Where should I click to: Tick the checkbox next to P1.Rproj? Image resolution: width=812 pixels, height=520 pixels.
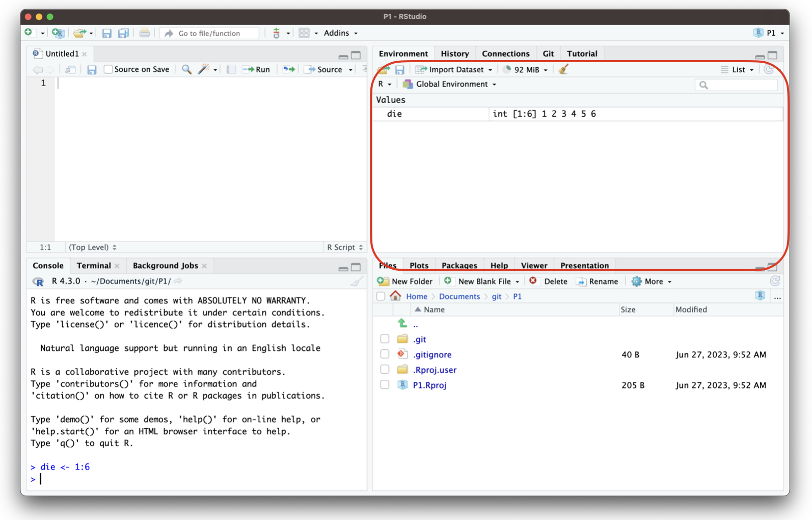(385, 385)
